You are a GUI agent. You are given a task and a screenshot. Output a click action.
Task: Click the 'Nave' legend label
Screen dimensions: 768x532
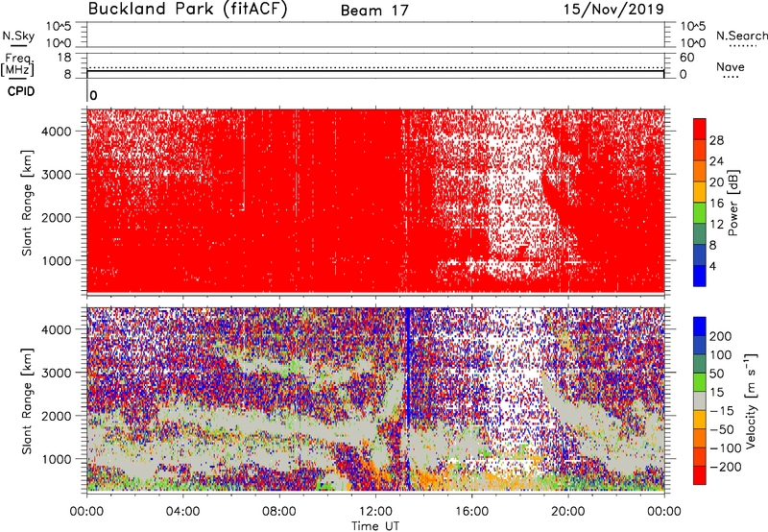(x=731, y=66)
